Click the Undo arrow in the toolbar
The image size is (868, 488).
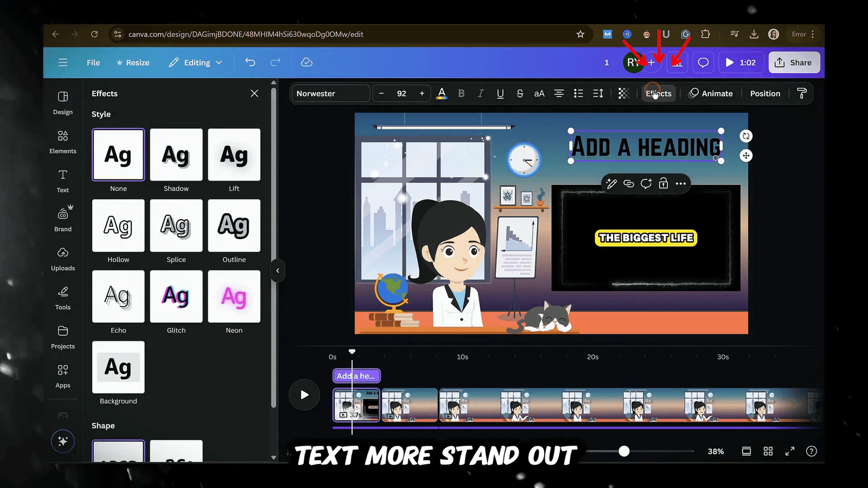click(250, 62)
